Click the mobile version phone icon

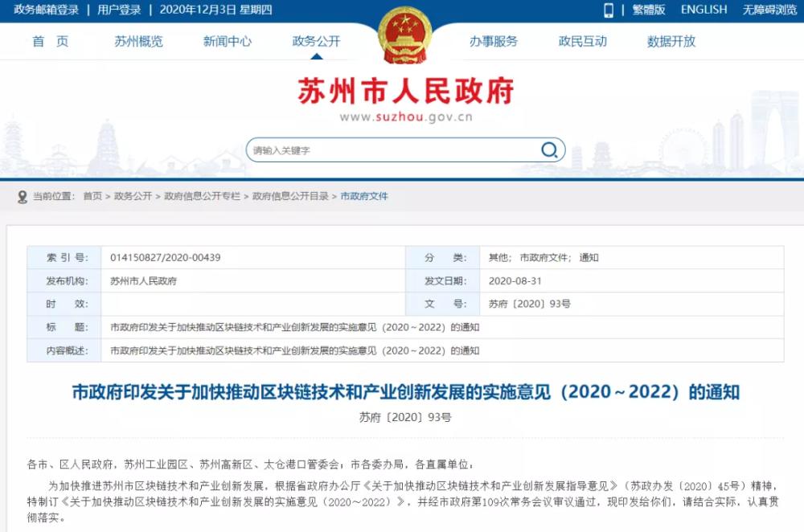(609, 10)
